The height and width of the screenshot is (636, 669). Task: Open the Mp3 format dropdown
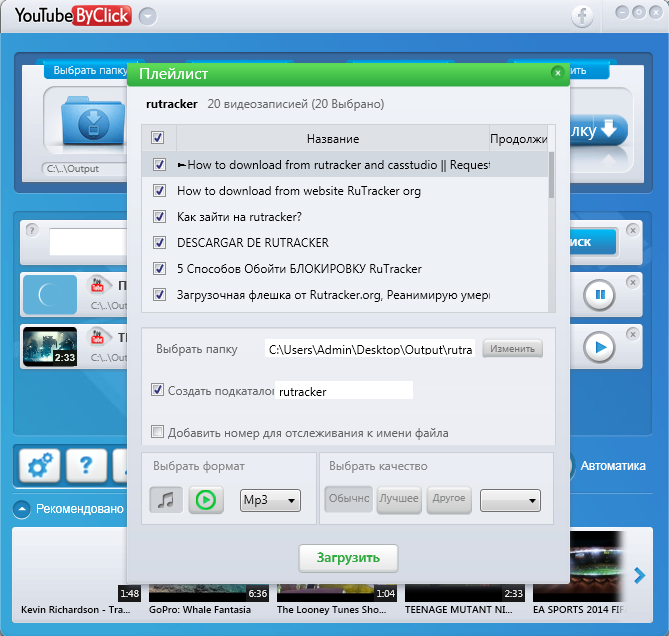pyautogui.click(x=270, y=500)
